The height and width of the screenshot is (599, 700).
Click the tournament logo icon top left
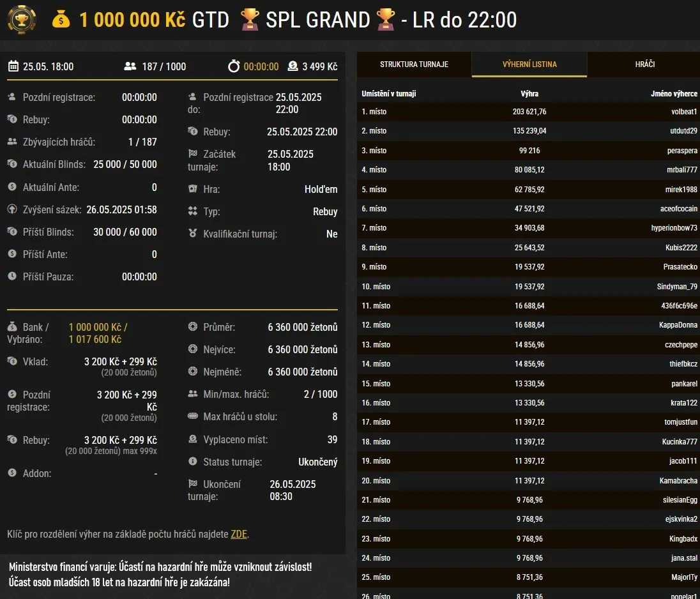(x=21, y=20)
